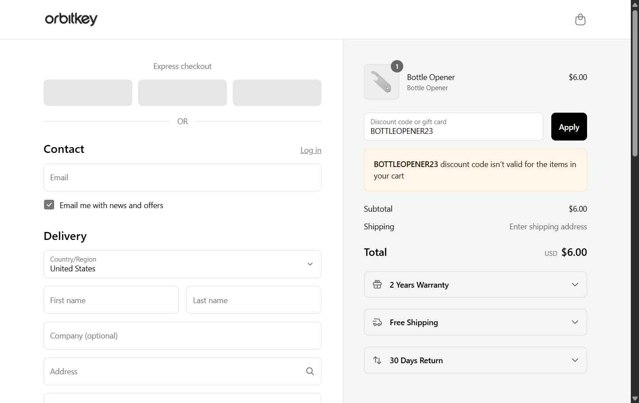Click the discount code input field
Image resolution: width=639 pixels, height=403 pixels.
click(453, 127)
